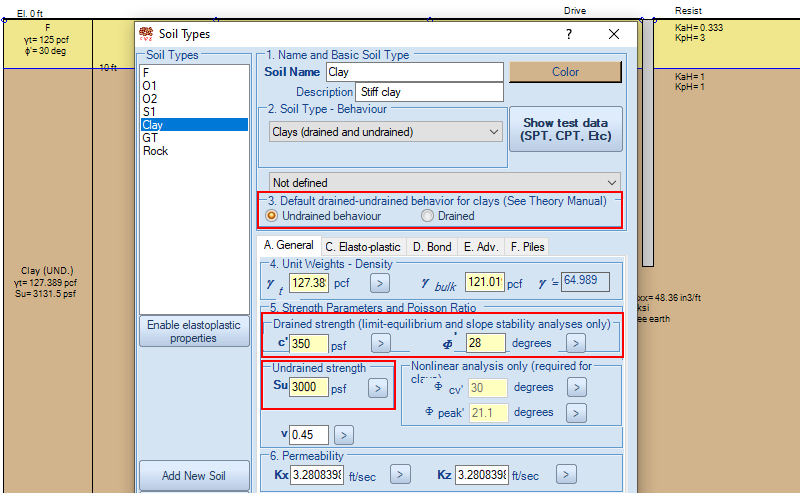Viewport: 800px width, 493px height.
Task: Click Enable elastoplastic properties button
Action: [194, 331]
